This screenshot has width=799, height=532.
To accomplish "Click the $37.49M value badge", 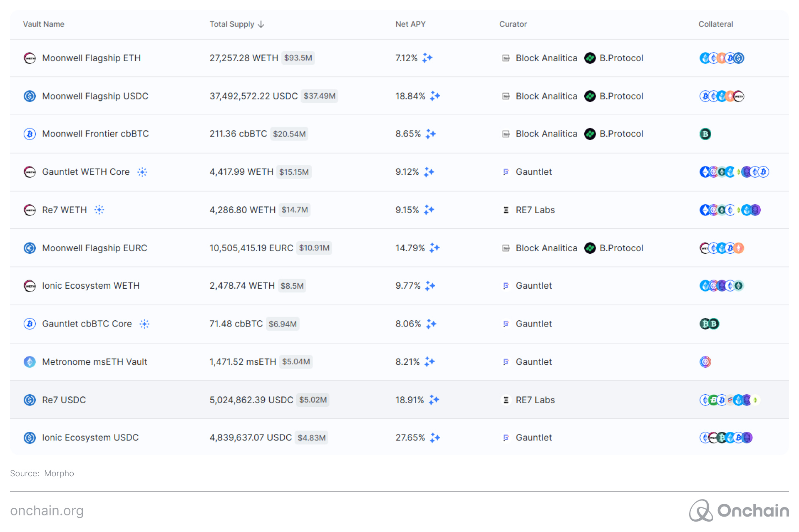I will pyautogui.click(x=320, y=96).
